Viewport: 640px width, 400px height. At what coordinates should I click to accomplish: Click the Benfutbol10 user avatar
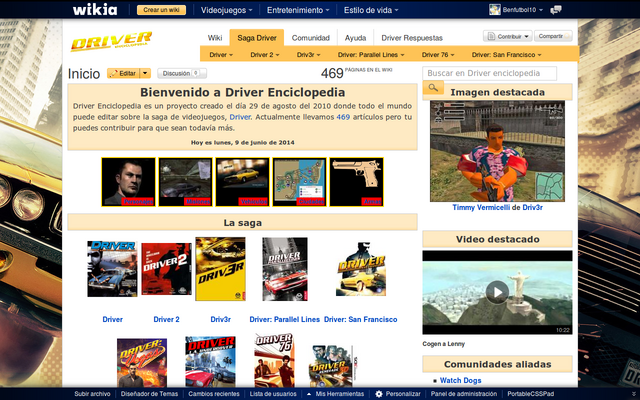tap(495, 9)
